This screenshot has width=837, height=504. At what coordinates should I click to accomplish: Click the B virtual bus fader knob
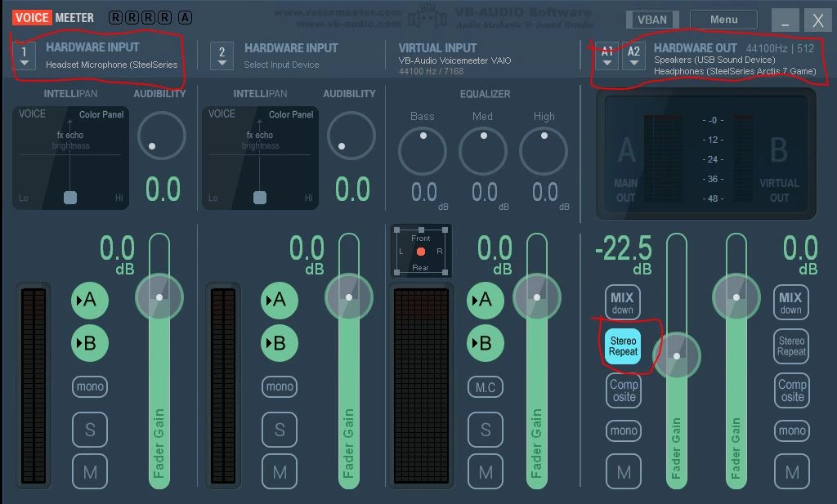click(736, 297)
